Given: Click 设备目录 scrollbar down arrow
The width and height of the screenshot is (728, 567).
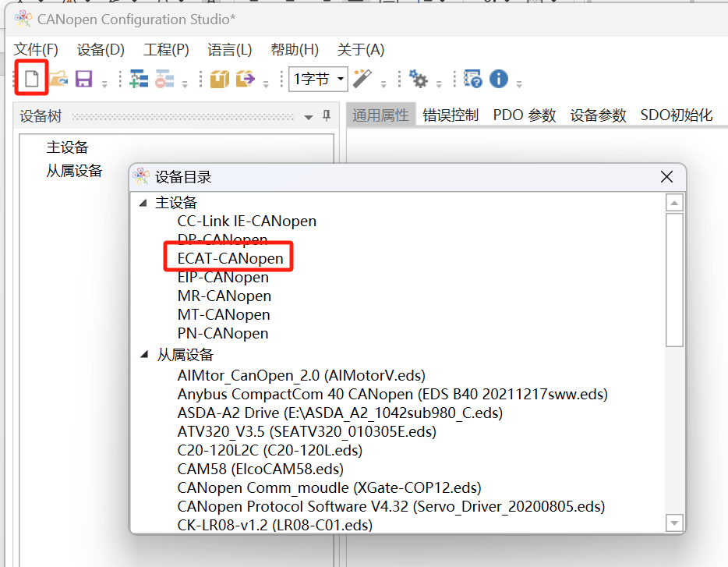Looking at the screenshot, I should pos(674,523).
